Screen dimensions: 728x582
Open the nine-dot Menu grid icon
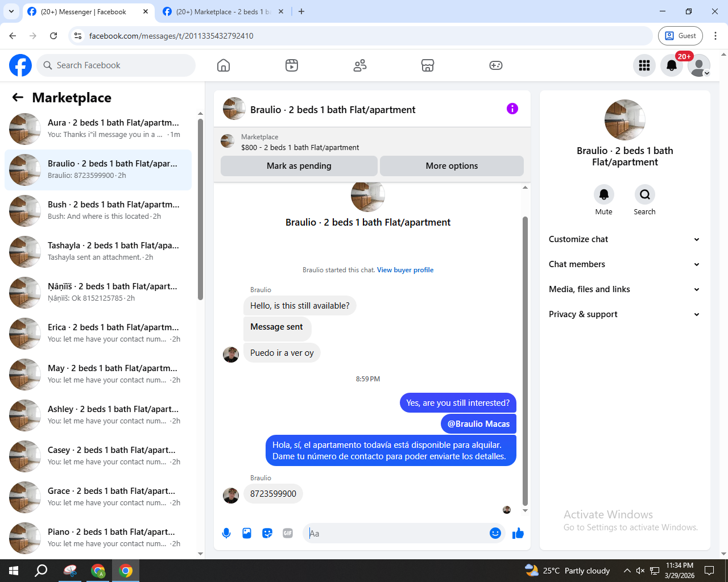coord(644,65)
